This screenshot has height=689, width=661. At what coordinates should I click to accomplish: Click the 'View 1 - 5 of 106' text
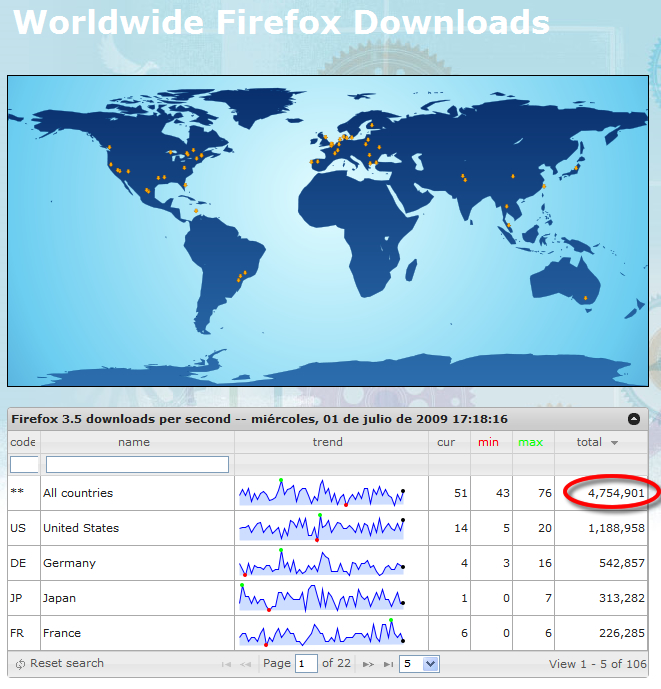point(598,664)
